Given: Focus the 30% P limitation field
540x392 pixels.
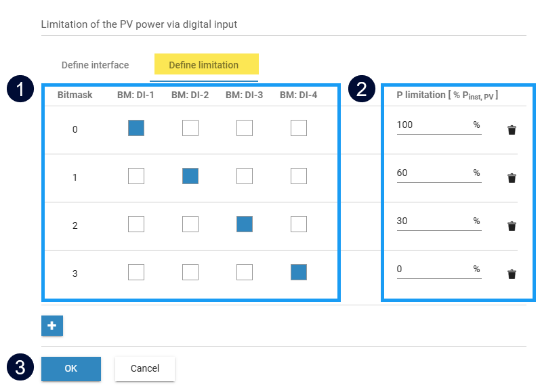Looking at the screenshot, I should (432, 221).
